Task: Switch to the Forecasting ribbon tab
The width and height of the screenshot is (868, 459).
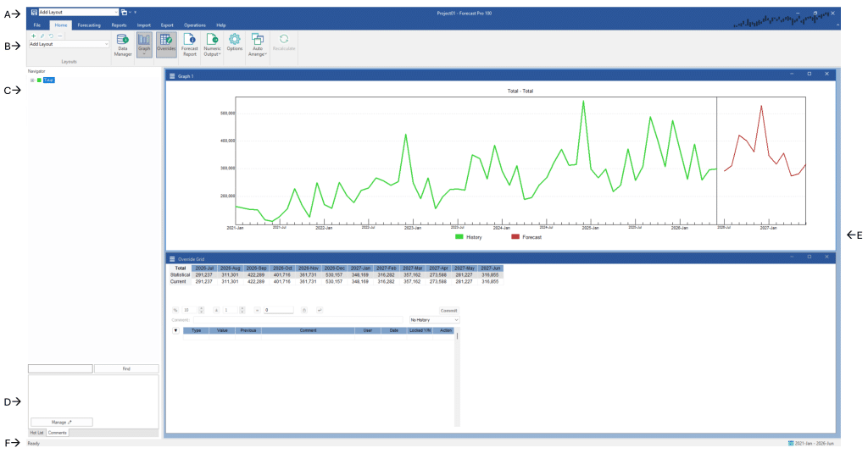Action: pyautogui.click(x=89, y=25)
